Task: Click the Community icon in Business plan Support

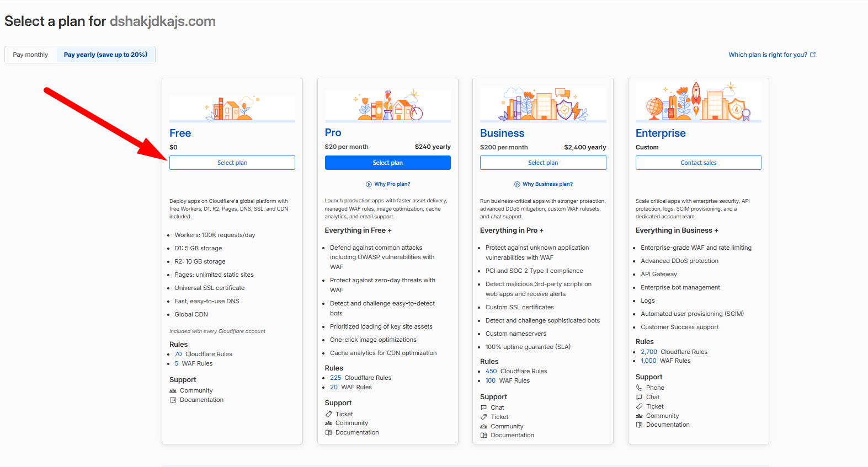Action: (484, 426)
